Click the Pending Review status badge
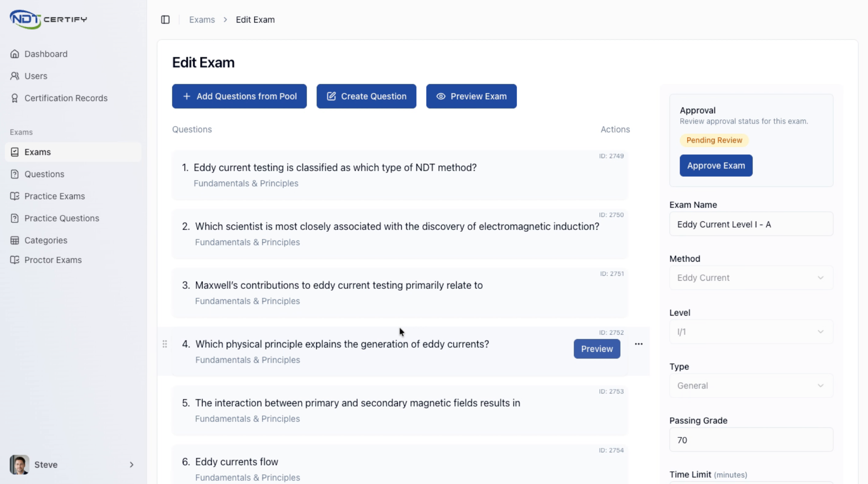 [x=714, y=140]
